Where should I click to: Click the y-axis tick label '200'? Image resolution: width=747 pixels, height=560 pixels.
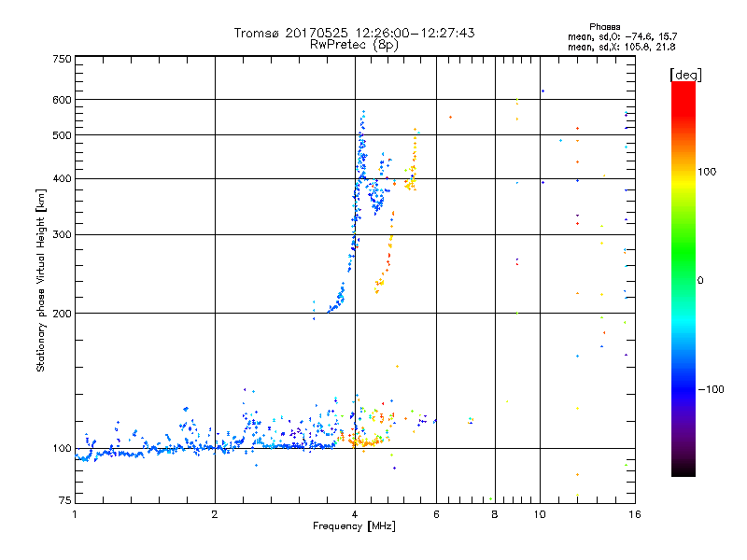click(x=62, y=314)
